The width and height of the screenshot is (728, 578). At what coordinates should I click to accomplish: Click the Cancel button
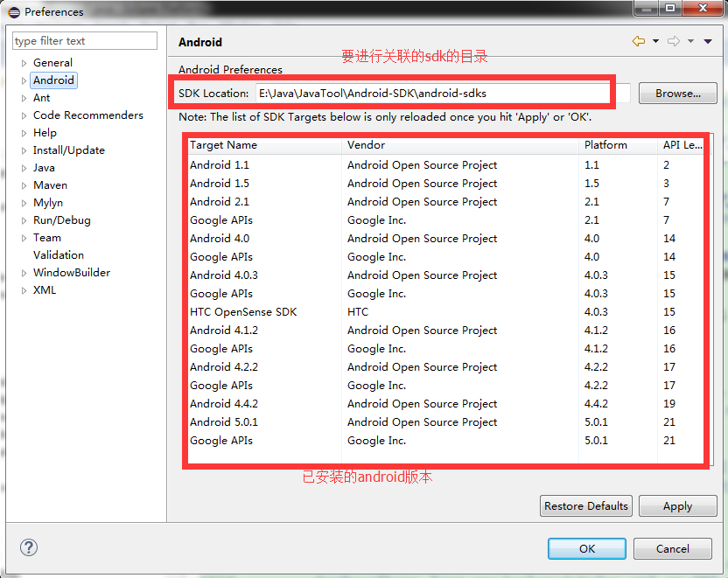click(672, 549)
